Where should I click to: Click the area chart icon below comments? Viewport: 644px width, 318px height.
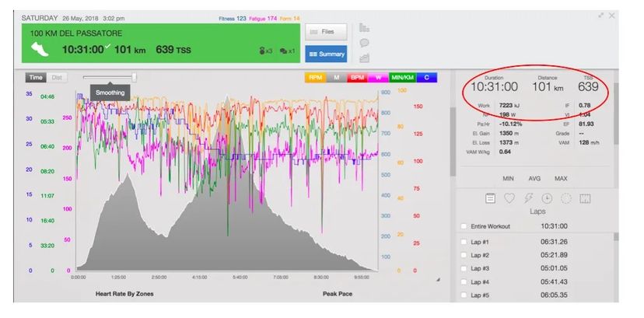click(364, 58)
